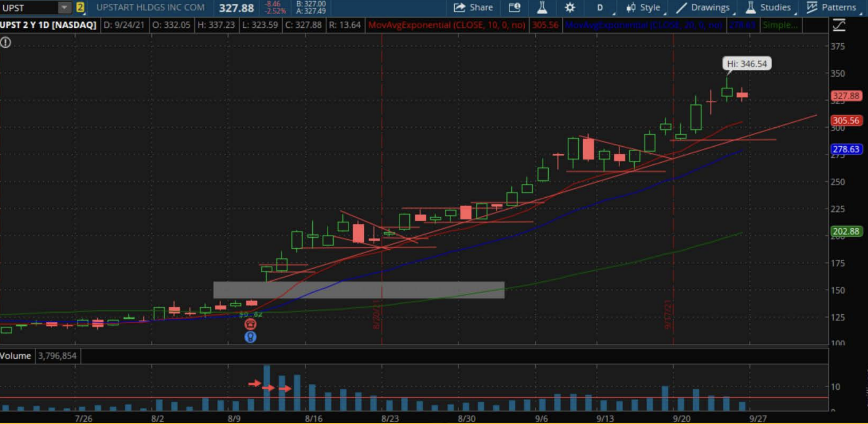Click the 8/23 date axis label

[x=390, y=419]
